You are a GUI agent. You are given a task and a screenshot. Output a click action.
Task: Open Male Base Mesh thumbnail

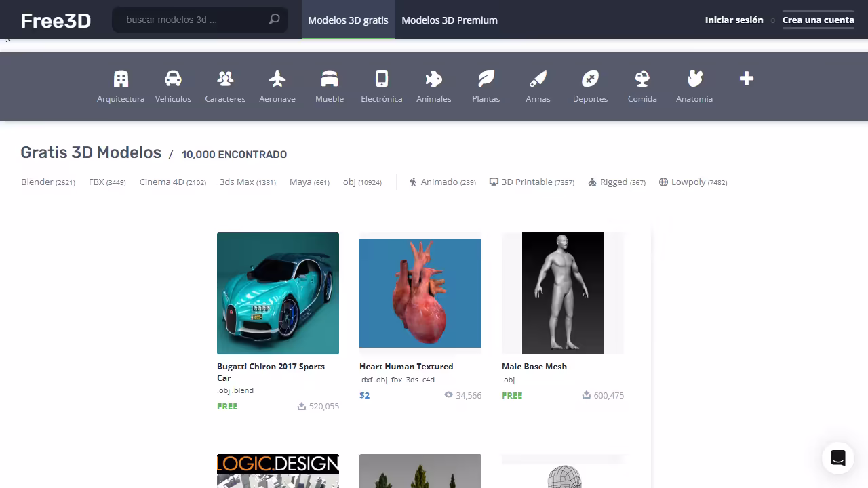coord(563,293)
